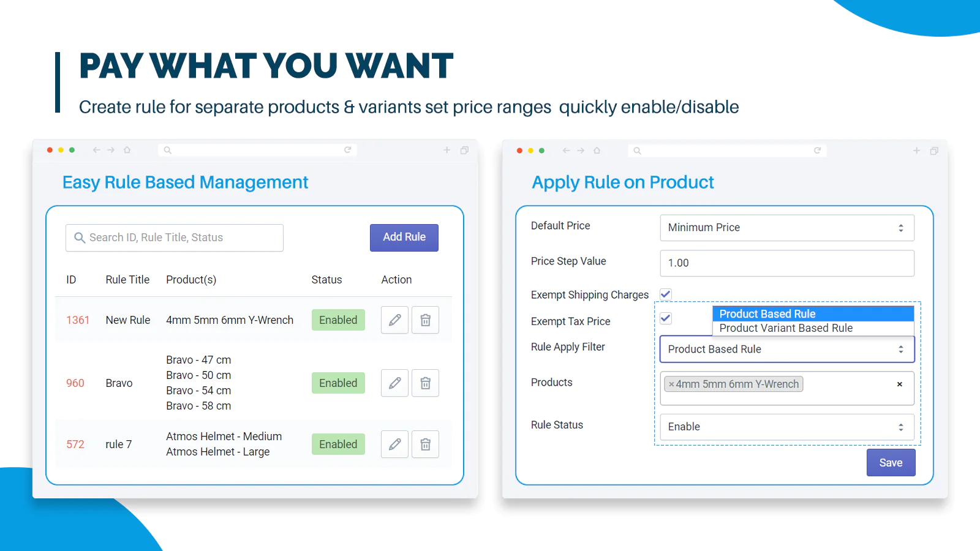
Task: Open the Rule Apply Filter dropdown
Action: tap(787, 349)
